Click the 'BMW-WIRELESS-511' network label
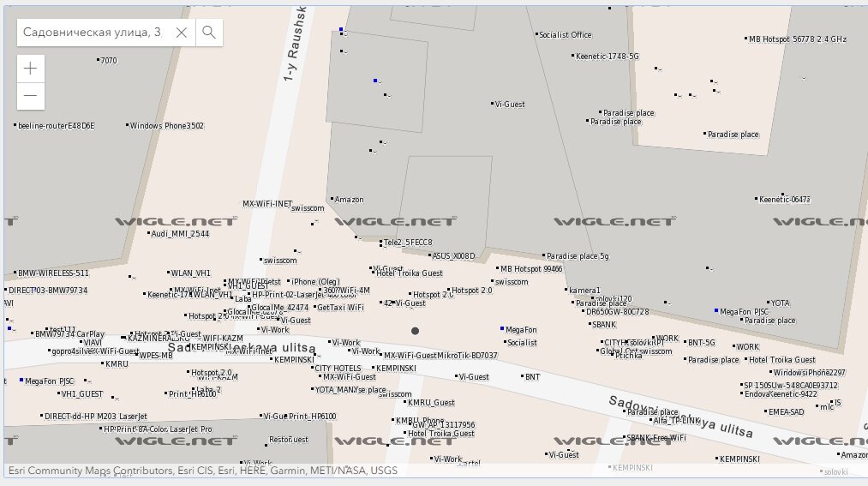 pyautogui.click(x=53, y=273)
